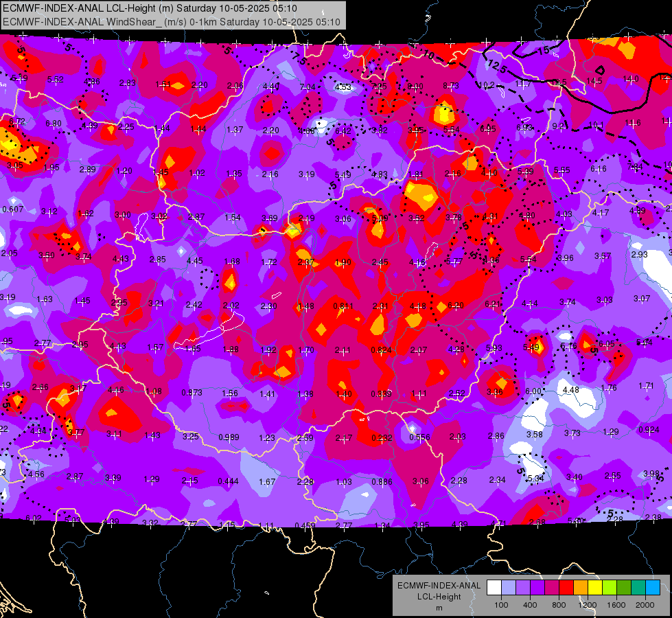Image resolution: width=672 pixels, height=618 pixels.
Task: Click the dark green legend swatch
Action: coord(623,587)
